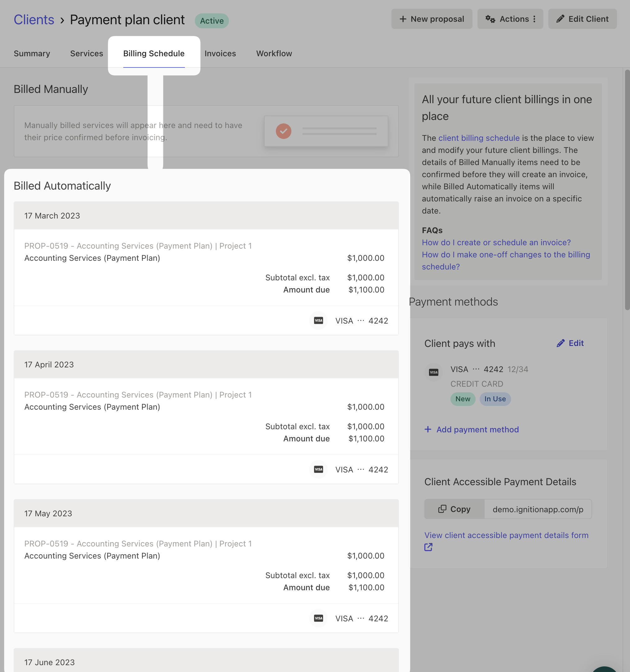Click the pencil icon beside Edit Client
The image size is (630, 672).
click(560, 19)
